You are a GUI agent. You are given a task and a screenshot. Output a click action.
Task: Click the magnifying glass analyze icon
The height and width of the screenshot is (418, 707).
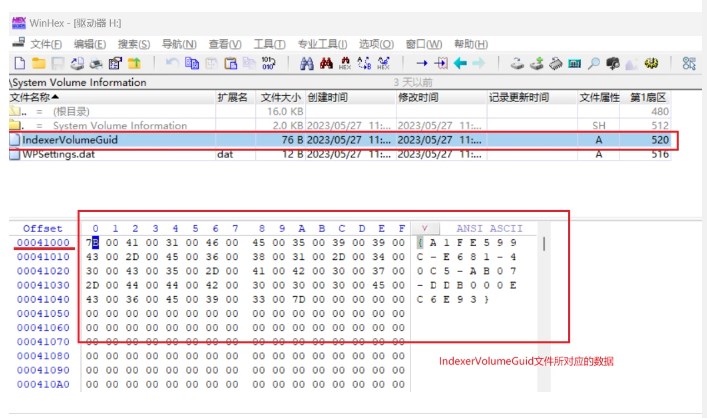[x=594, y=64]
